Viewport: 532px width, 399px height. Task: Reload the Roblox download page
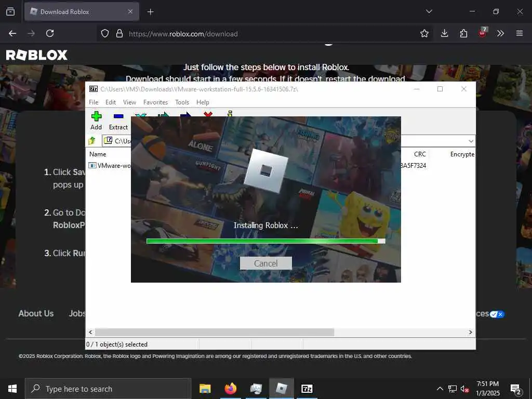tap(50, 33)
